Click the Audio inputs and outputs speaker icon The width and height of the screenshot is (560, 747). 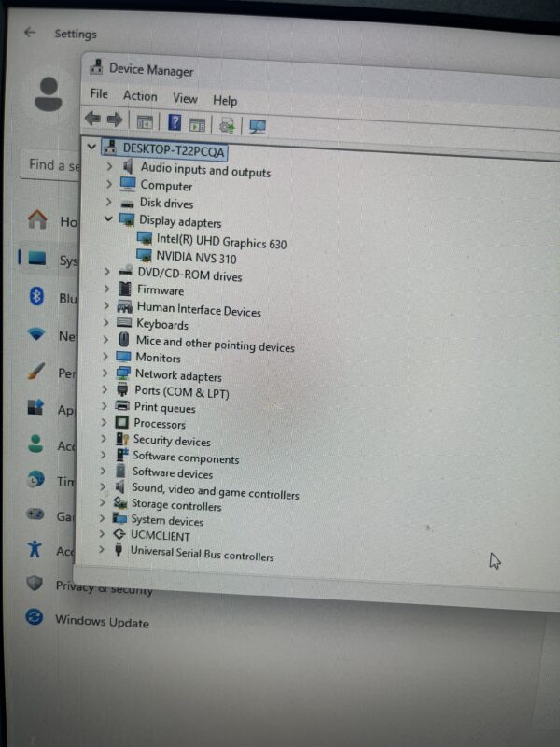click(128, 167)
